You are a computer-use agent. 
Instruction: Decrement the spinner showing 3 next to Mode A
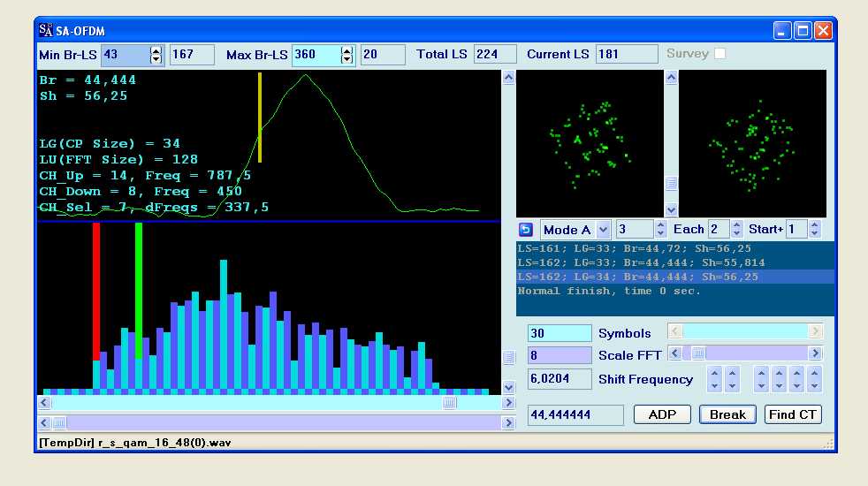(660, 233)
